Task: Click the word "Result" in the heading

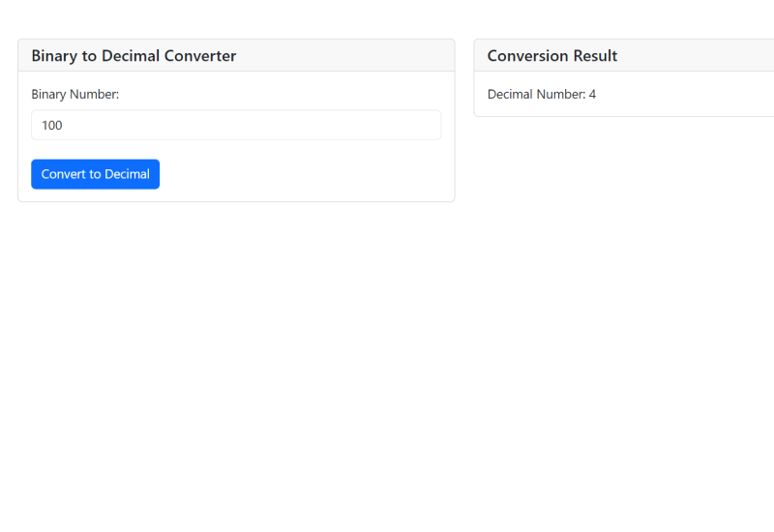Action: pos(594,56)
